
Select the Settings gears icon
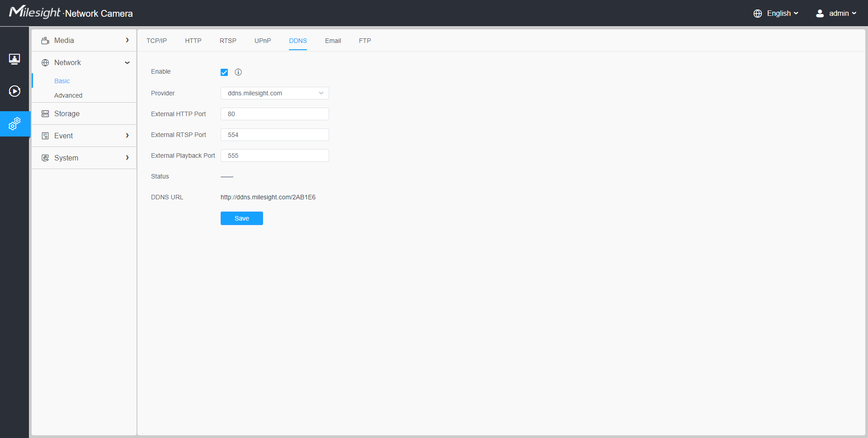pyautogui.click(x=14, y=123)
